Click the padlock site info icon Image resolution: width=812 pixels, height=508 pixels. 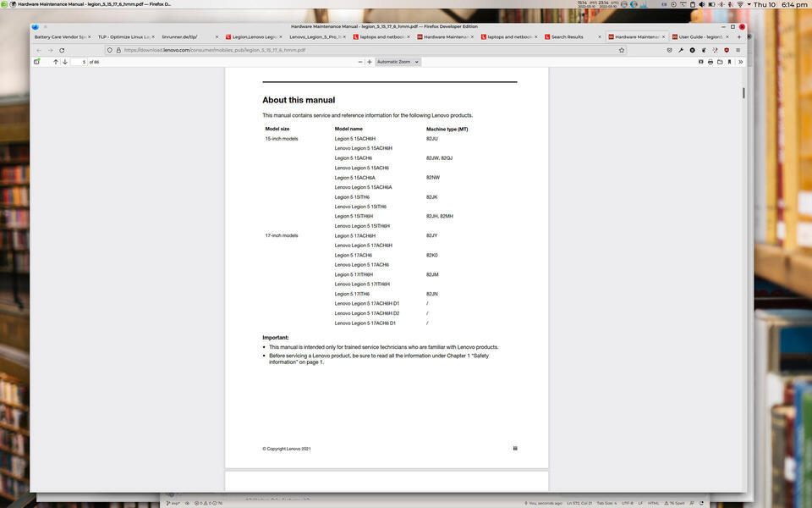click(x=118, y=50)
